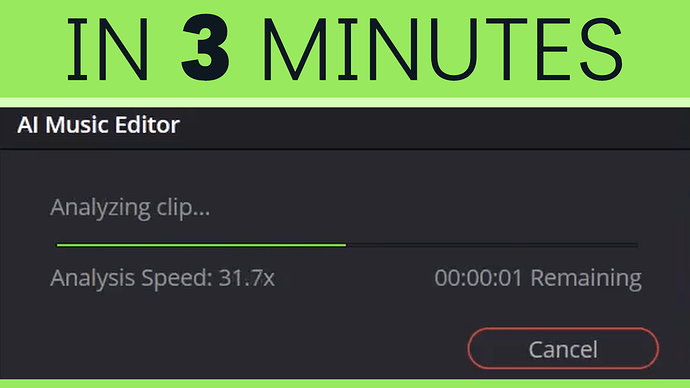
Task: Click the word Remaining
Action: [586, 279]
